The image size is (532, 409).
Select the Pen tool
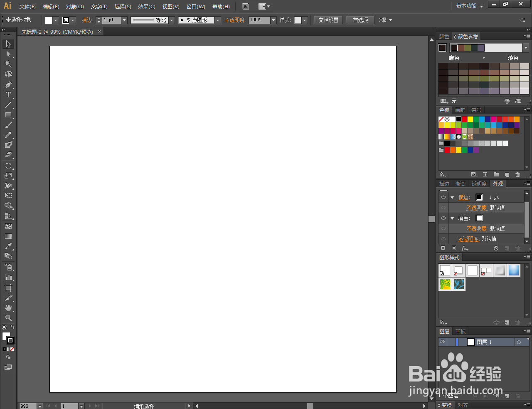tap(8, 85)
